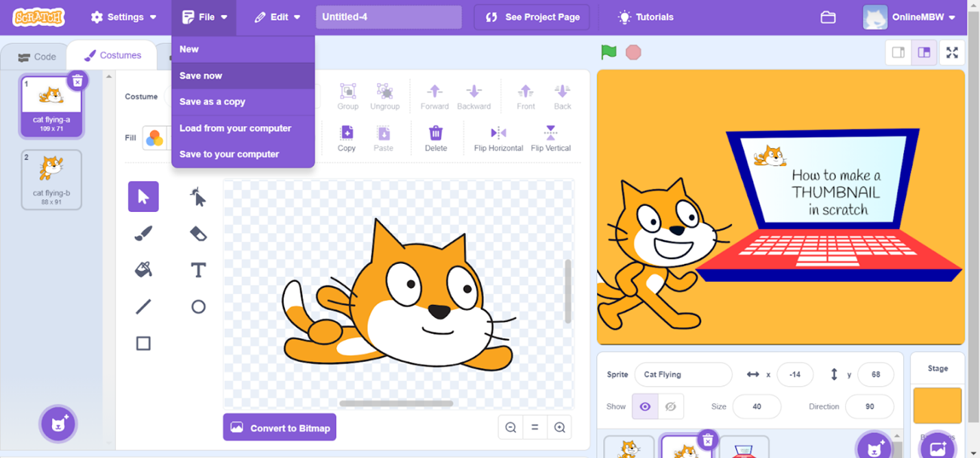The height and width of the screenshot is (458, 980).
Task: Choose Load from your computer
Action: click(x=243, y=128)
